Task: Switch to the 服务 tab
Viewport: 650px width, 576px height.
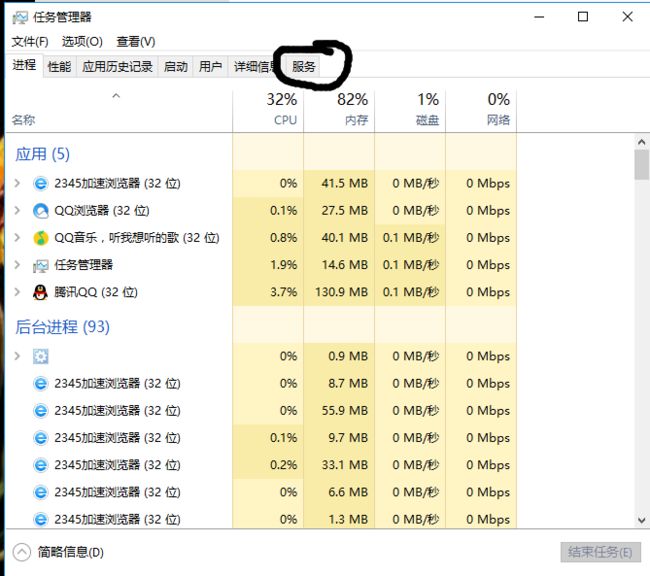Action: (x=304, y=66)
